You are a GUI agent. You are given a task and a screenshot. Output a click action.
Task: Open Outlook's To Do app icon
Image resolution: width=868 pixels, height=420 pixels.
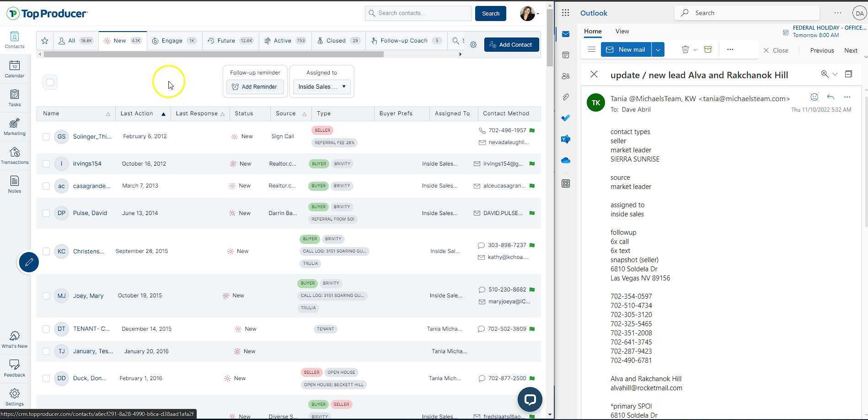(x=566, y=118)
